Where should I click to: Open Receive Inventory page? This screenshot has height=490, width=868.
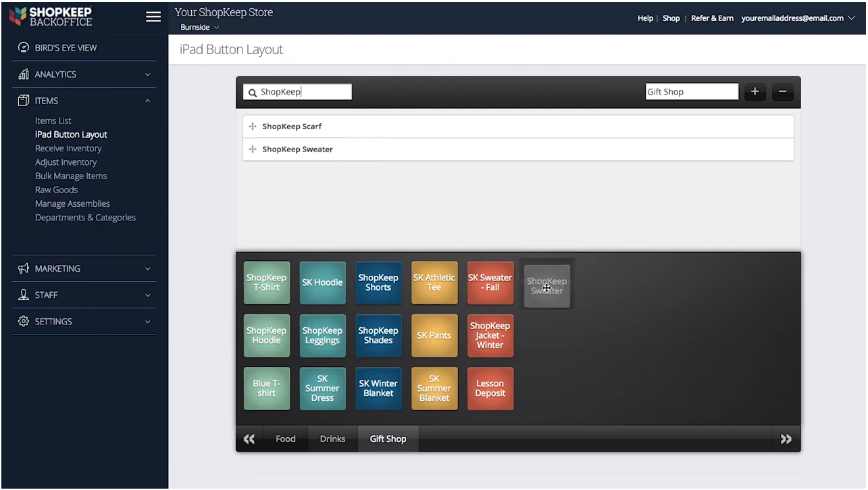coord(68,148)
